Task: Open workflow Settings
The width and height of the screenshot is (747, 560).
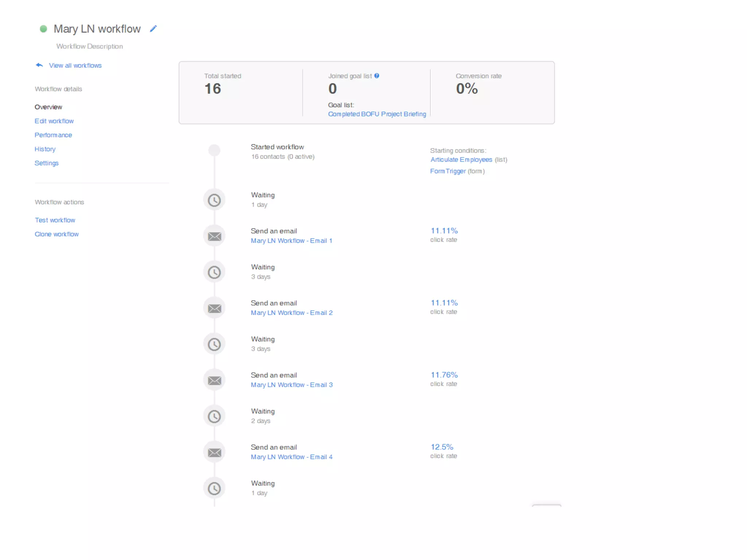Action: click(46, 163)
